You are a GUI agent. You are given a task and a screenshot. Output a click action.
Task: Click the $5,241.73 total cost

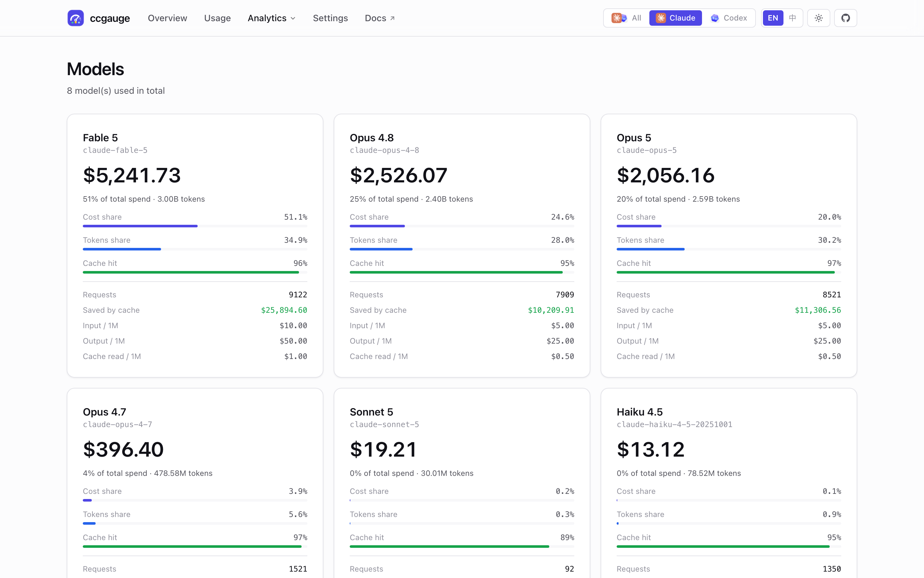click(x=132, y=175)
